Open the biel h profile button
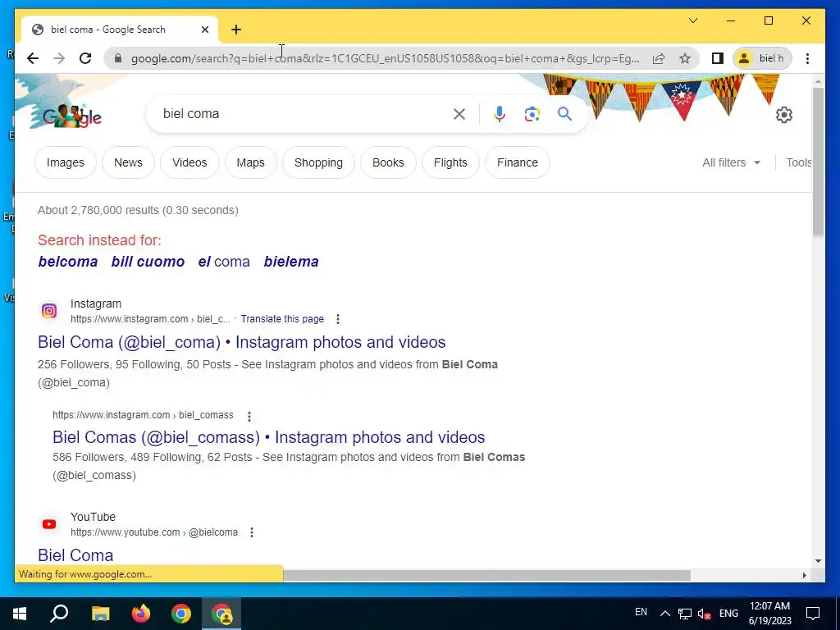Viewport: 840px width, 630px height. pos(762,58)
